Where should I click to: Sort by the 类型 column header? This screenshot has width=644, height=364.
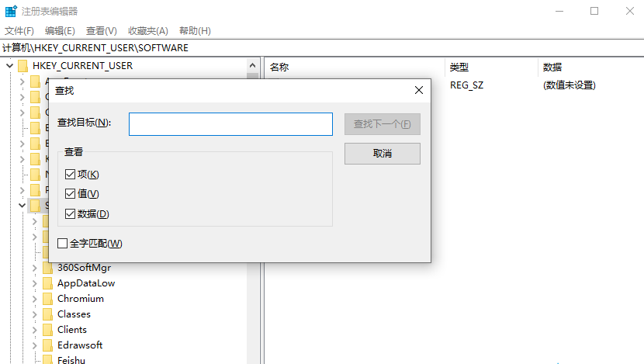491,67
